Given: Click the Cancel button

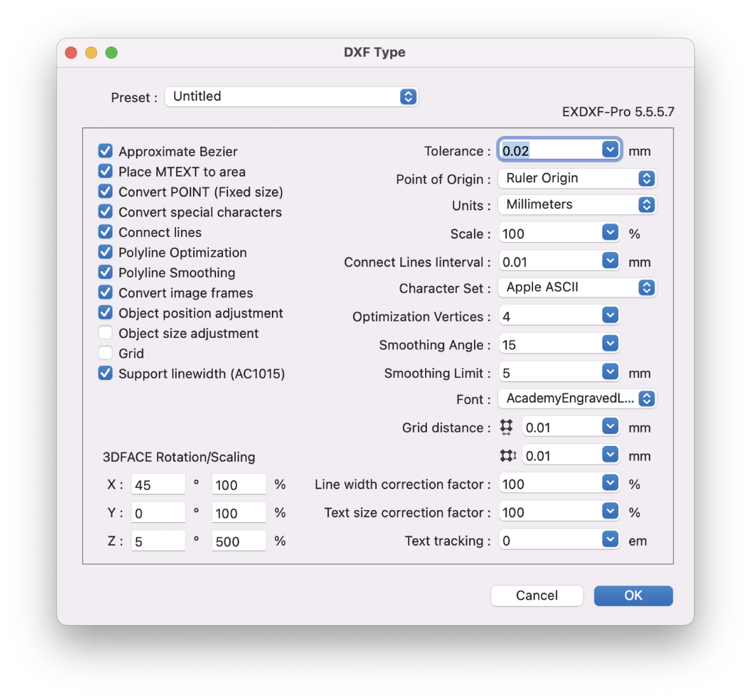Looking at the screenshot, I should [x=536, y=596].
